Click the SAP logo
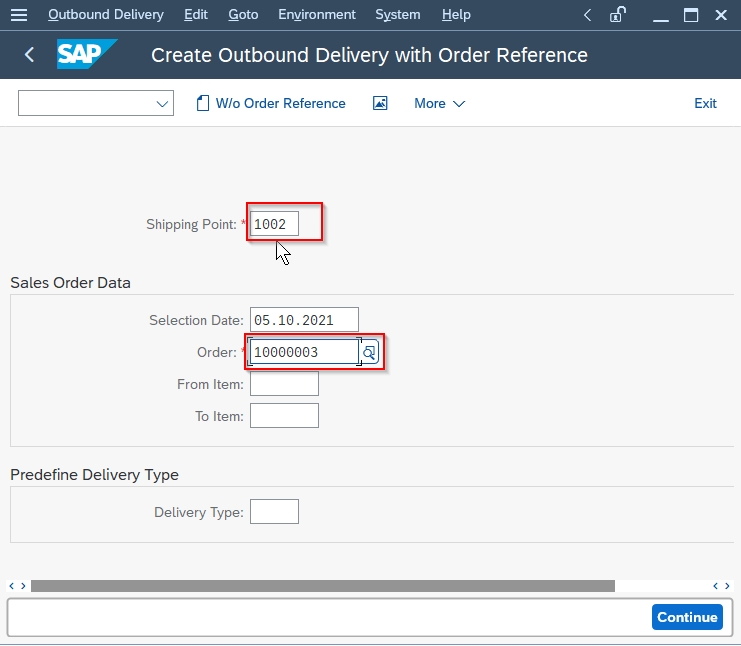 (x=87, y=54)
